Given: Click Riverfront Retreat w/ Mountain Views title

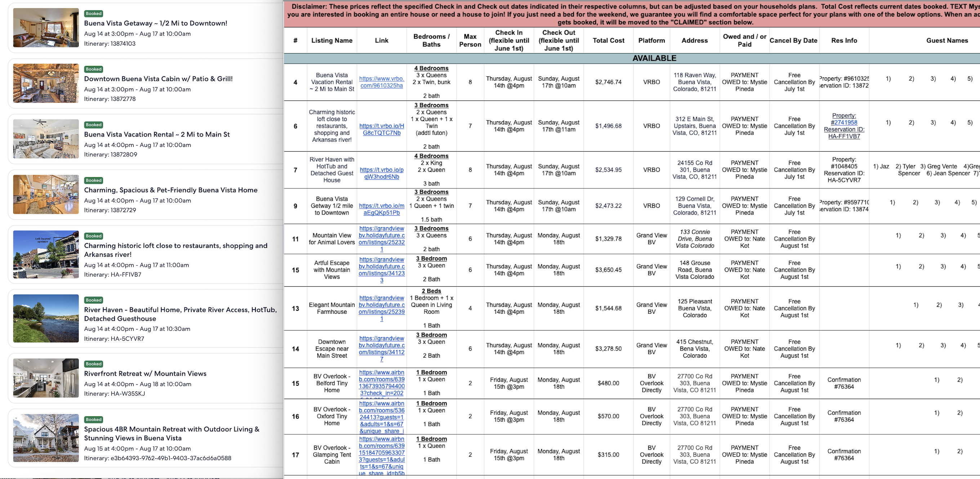Looking at the screenshot, I should 145,374.
